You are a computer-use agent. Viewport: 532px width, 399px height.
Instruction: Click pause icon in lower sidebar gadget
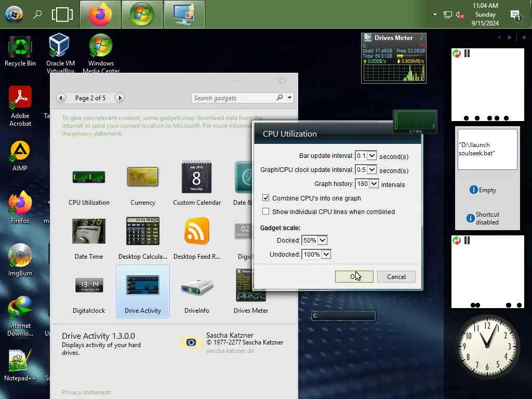[467, 241]
